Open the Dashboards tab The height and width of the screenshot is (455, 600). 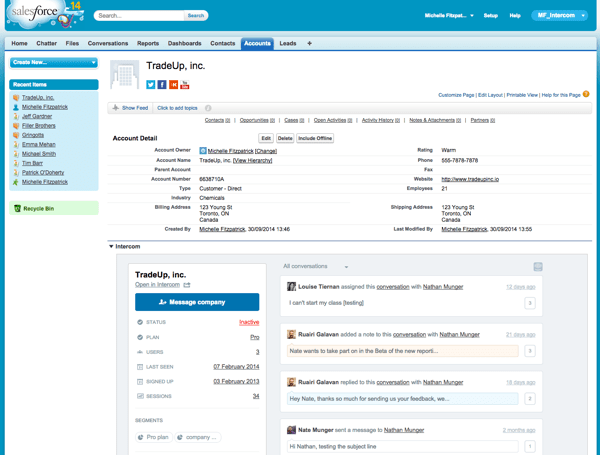(x=184, y=44)
